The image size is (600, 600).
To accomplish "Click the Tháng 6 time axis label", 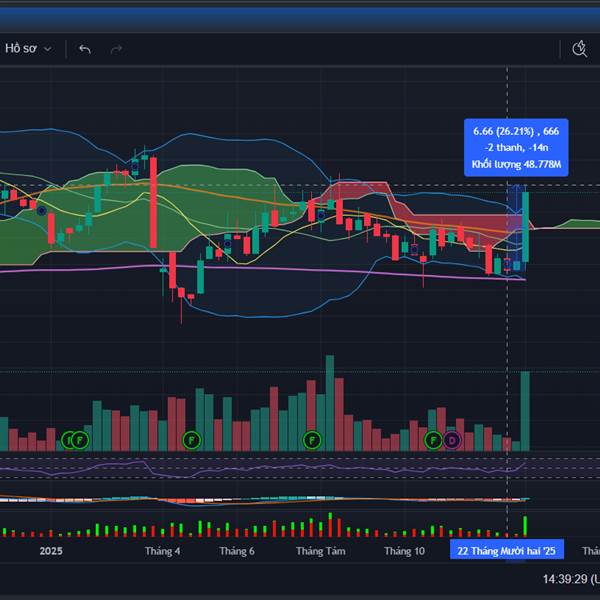I will (x=236, y=551).
